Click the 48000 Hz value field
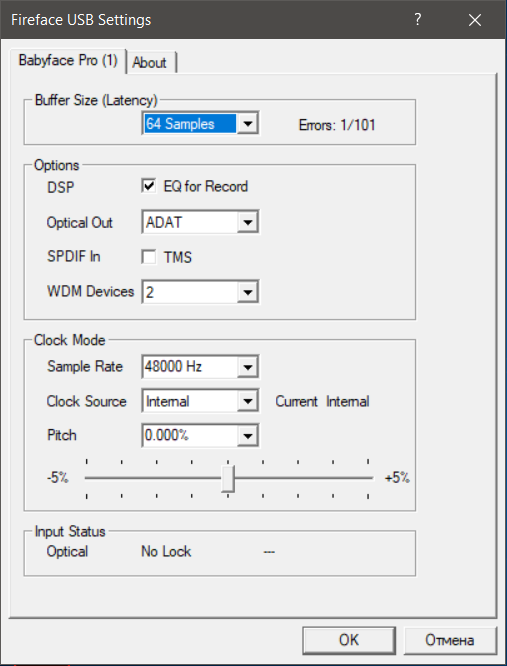Image resolution: width=507 pixels, height=666 pixels. 190,367
